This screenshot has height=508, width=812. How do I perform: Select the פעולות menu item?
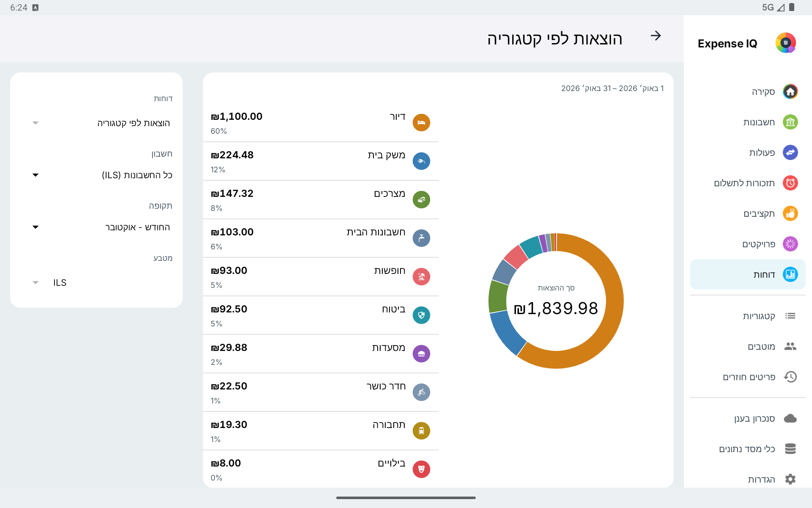click(748, 152)
